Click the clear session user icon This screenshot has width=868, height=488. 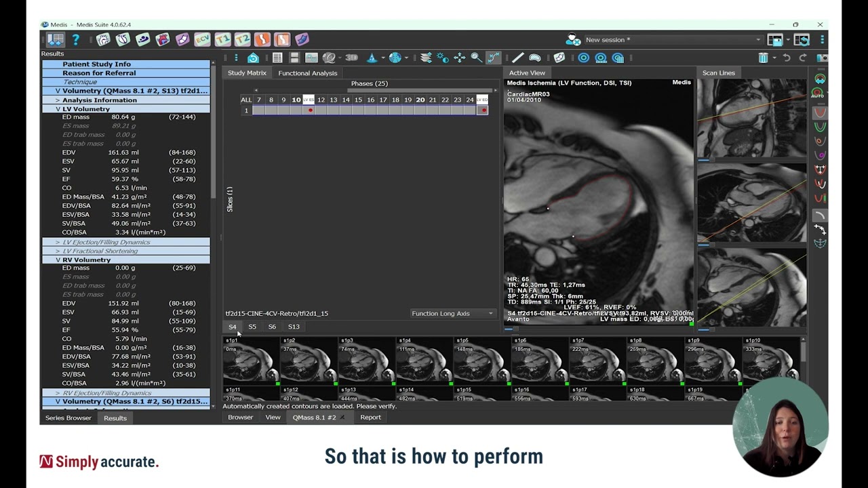[x=573, y=40]
